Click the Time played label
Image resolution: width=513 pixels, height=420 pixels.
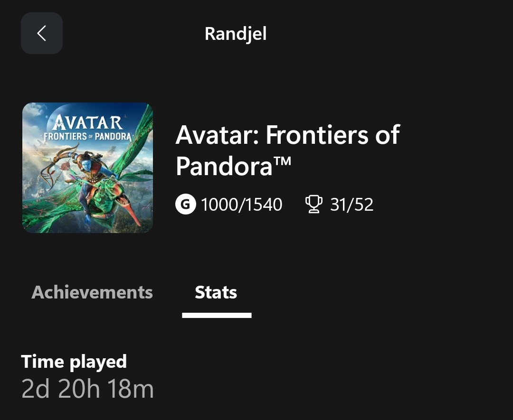click(x=74, y=362)
